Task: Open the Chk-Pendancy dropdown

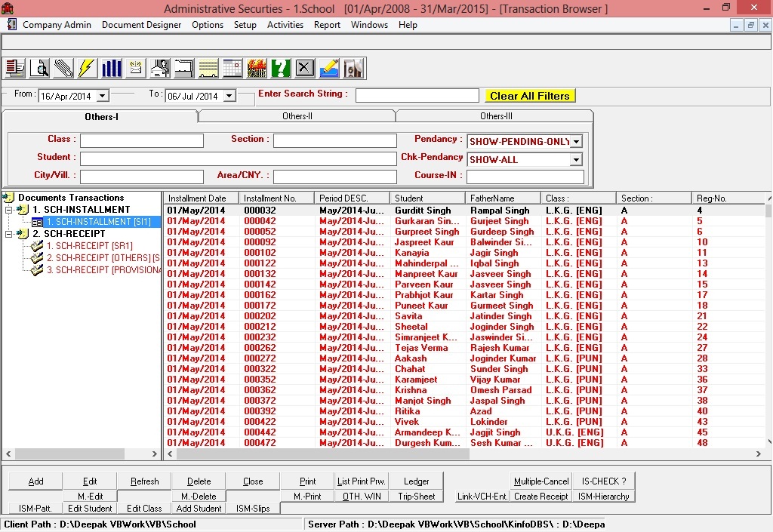Action: (576, 160)
